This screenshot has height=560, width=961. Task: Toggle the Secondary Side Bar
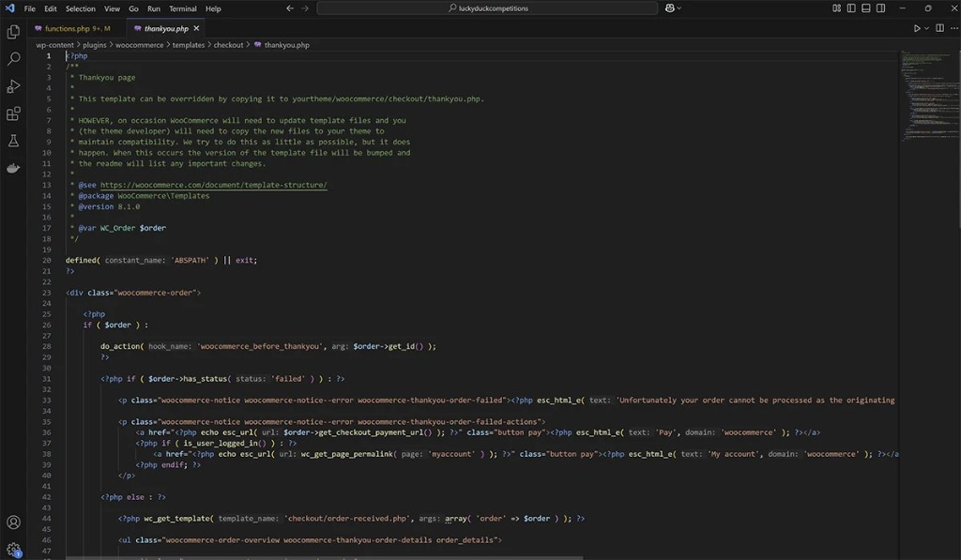tap(880, 8)
